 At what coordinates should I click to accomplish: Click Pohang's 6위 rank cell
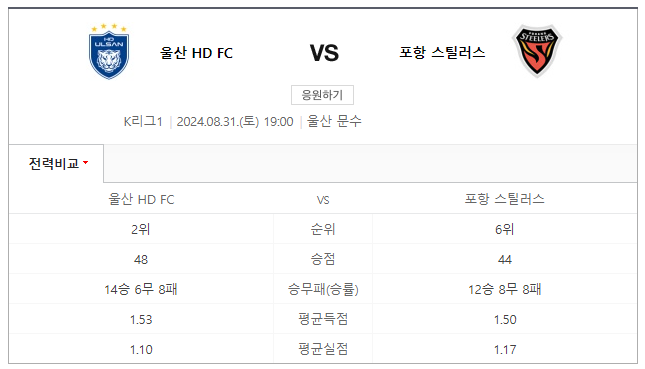click(x=505, y=229)
